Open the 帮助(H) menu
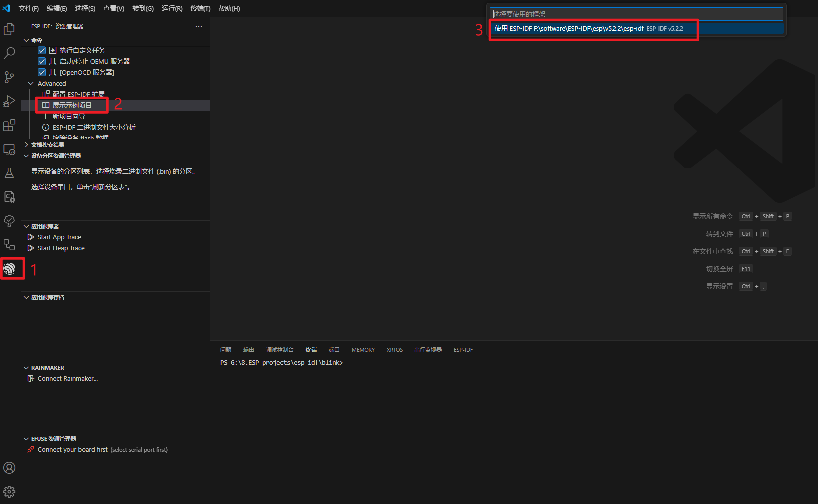Image resolution: width=818 pixels, height=504 pixels. [x=229, y=8]
